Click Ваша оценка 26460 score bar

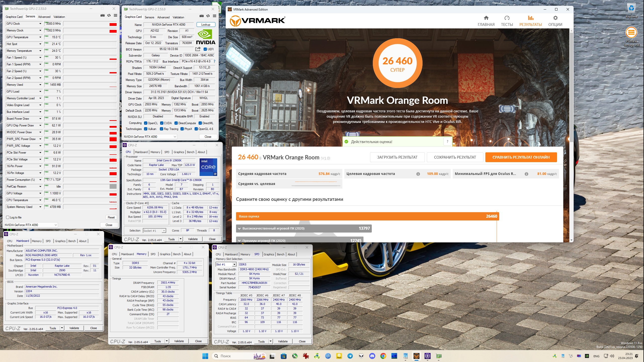click(x=367, y=216)
